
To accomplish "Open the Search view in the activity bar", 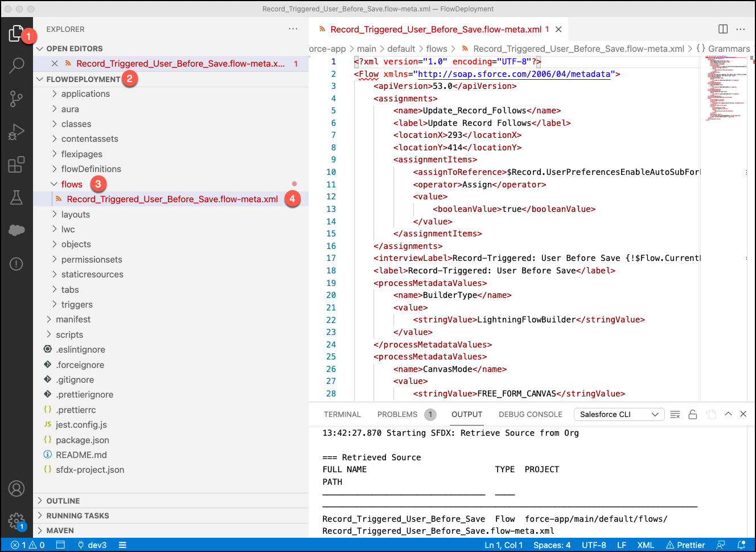I will point(17,66).
